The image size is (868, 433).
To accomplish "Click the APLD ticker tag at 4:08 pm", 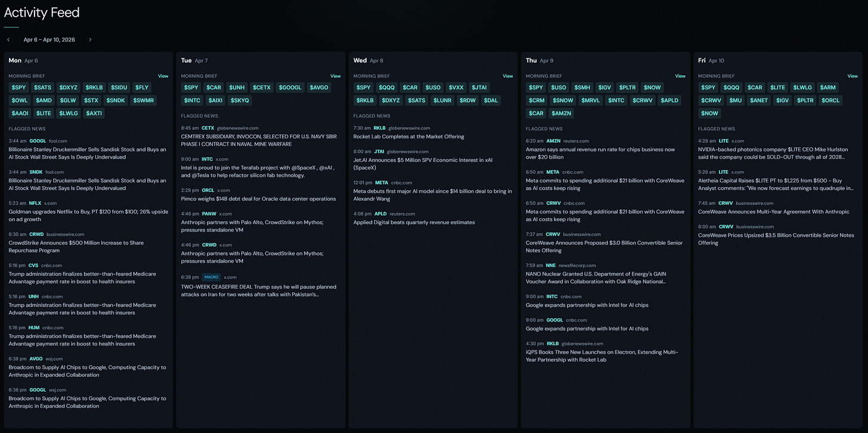I will (x=380, y=214).
